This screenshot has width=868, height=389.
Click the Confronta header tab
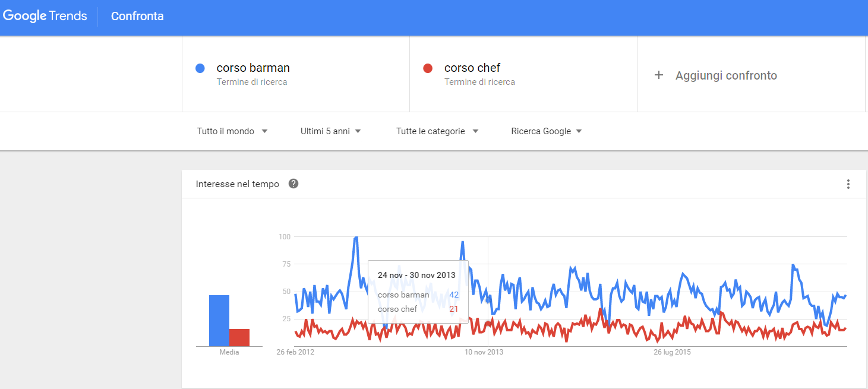[137, 16]
